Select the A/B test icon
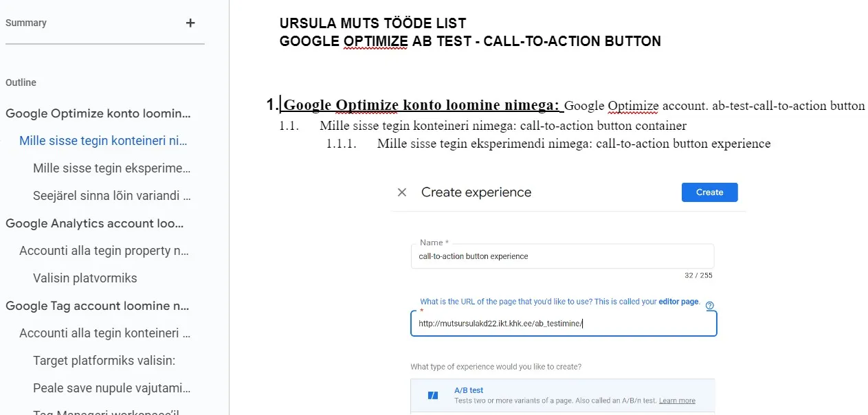This screenshot has height=415, width=868. point(433,395)
